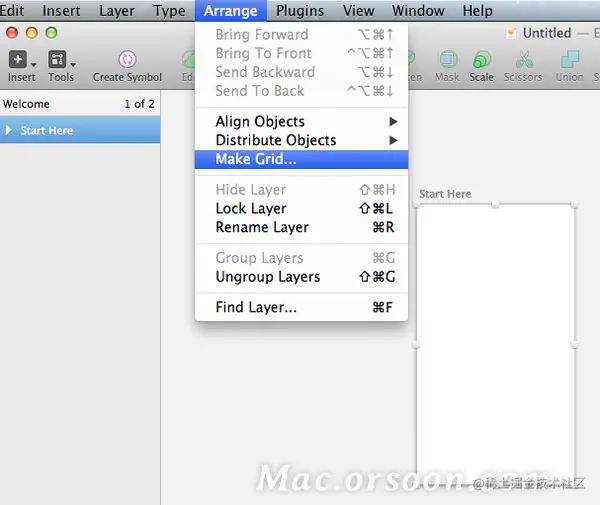This screenshot has width=600, height=505.
Task: Click the top-middle artboard resize handle
Action: coord(495,205)
